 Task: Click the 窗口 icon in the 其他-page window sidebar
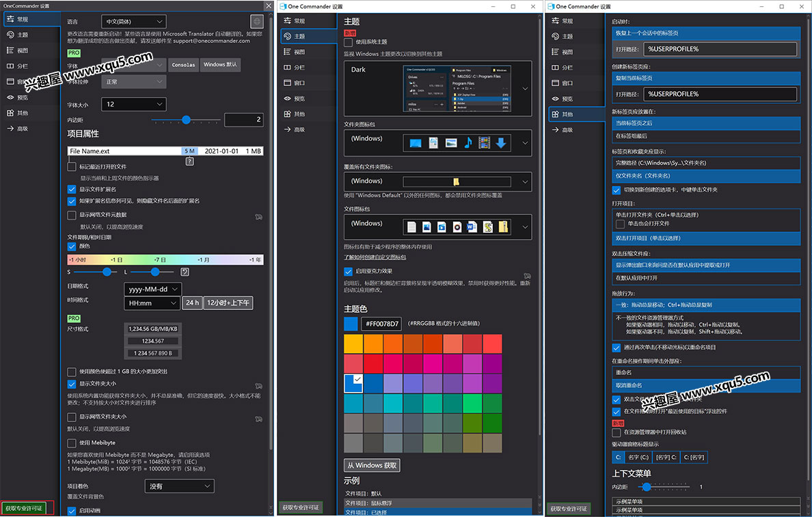pos(555,83)
